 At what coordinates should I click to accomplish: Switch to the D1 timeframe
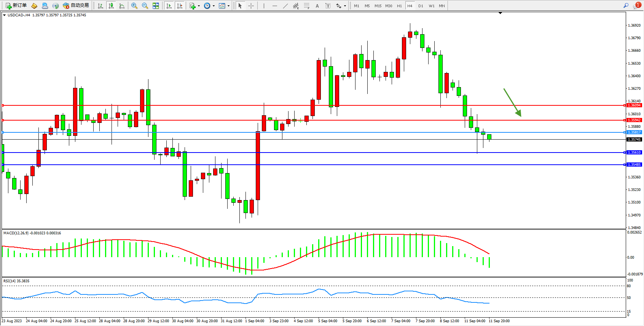421,6
